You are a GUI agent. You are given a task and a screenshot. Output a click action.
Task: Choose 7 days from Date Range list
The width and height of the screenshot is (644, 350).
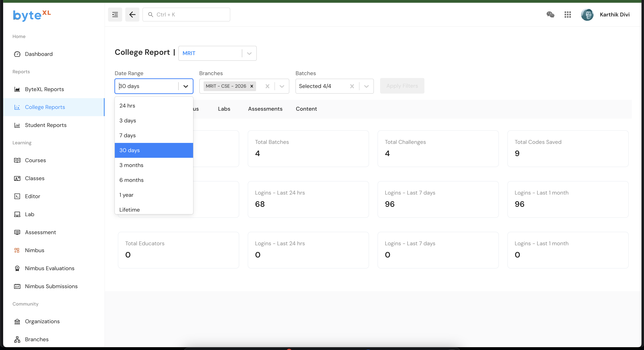pyautogui.click(x=154, y=135)
